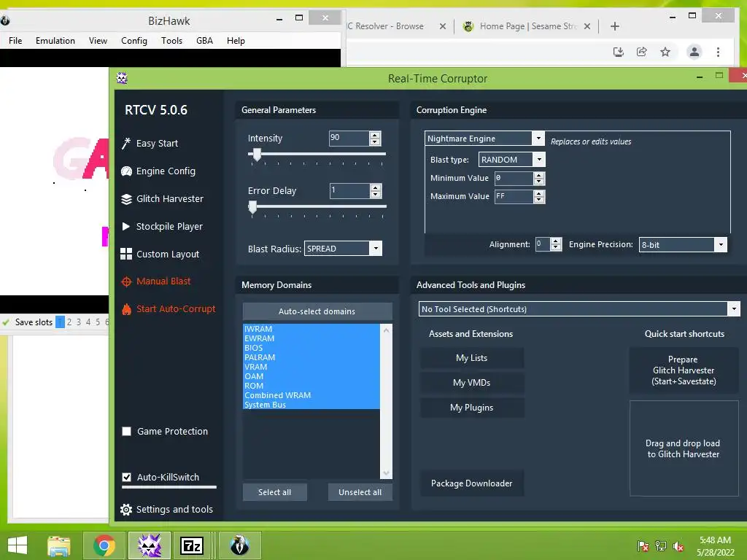Switch to RTC app in taskbar
This screenshot has height=560, width=747.
click(x=150, y=545)
